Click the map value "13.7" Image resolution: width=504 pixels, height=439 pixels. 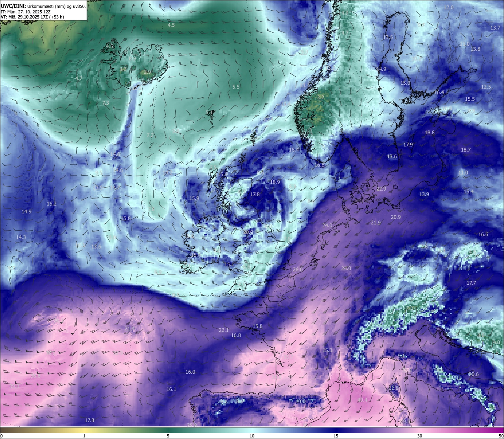pyautogui.click(x=495, y=28)
